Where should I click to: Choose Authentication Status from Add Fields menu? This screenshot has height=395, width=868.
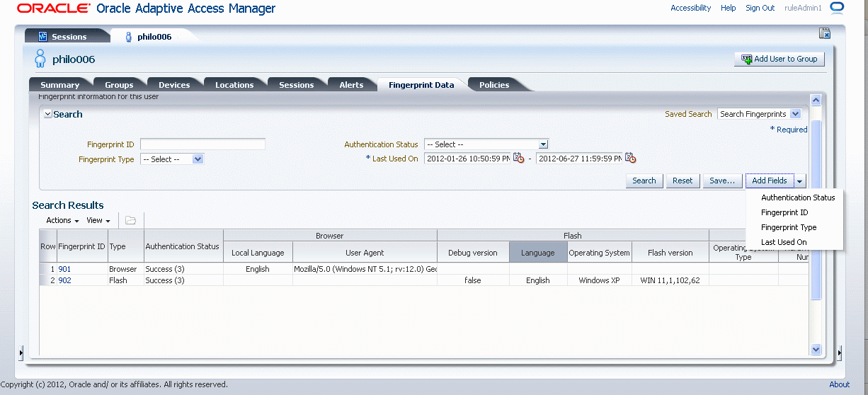click(798, 197)
